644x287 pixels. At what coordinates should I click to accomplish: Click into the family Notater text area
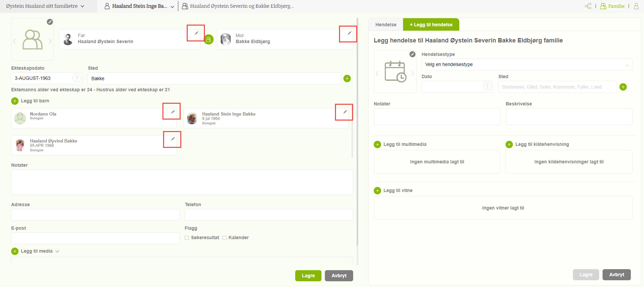[182, 182]
